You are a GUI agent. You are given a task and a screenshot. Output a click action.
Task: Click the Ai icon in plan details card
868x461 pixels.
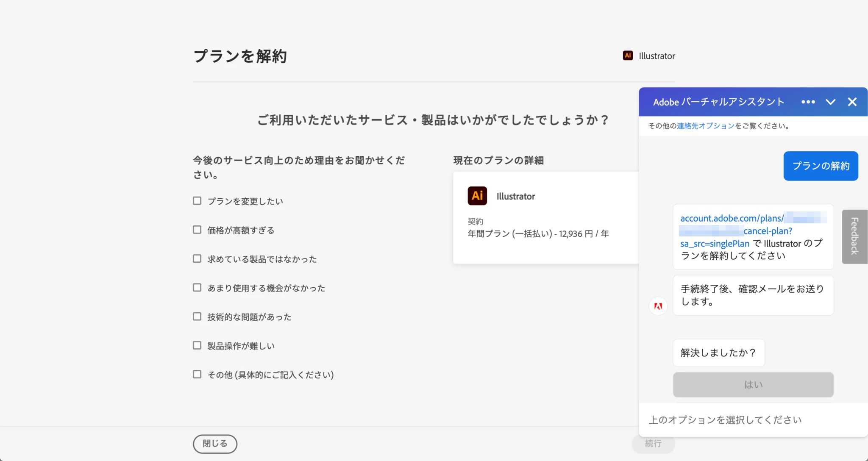(477, 196)
